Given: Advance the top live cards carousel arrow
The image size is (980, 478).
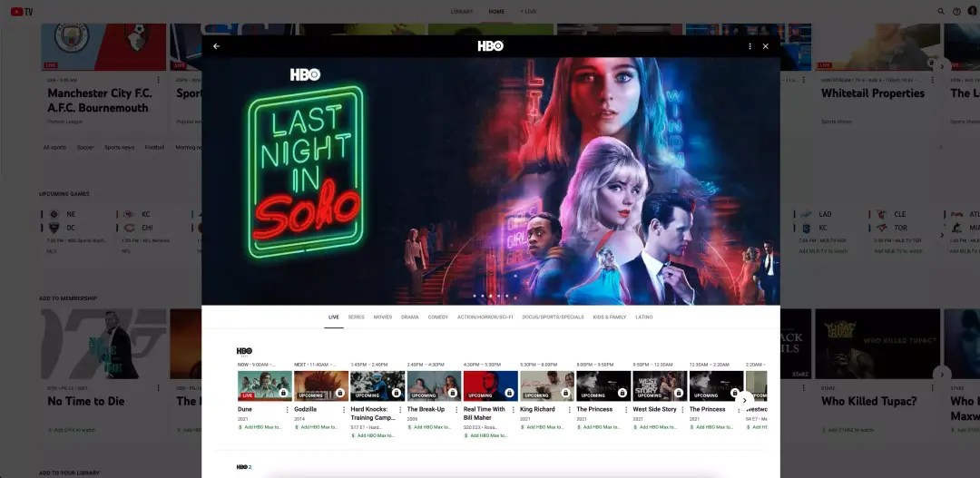Looking at the screenshot, I should click(x=943, y=65).
